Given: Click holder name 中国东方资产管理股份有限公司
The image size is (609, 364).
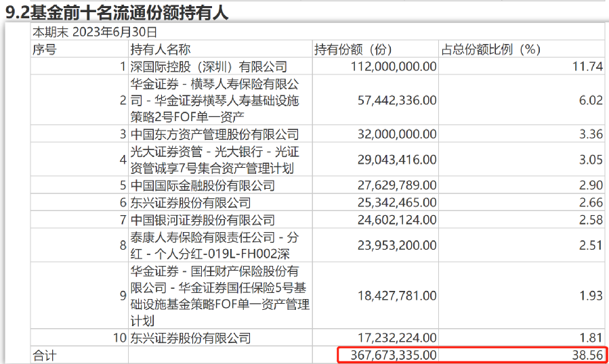Looking at the screenshot, I should (x=215, y=134).
